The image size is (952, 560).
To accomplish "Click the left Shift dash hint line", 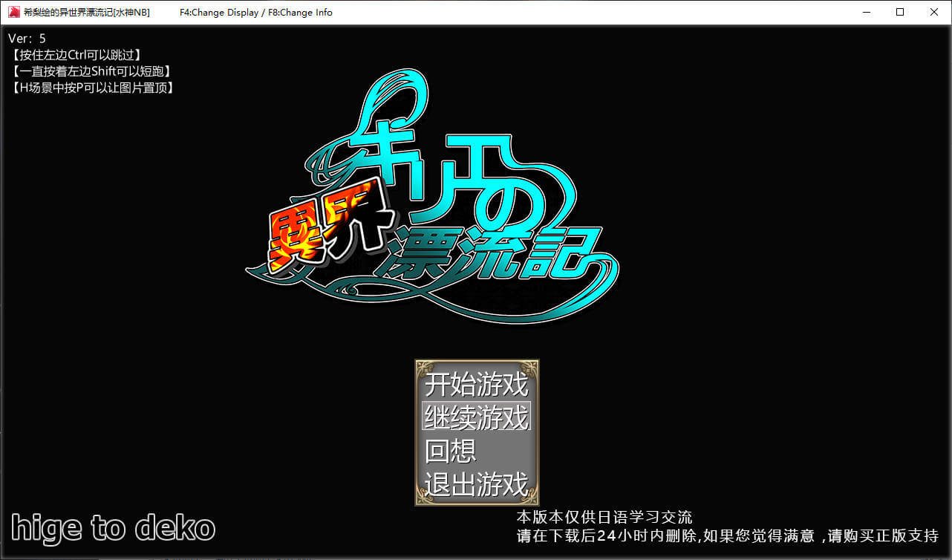I will (91, 71).
